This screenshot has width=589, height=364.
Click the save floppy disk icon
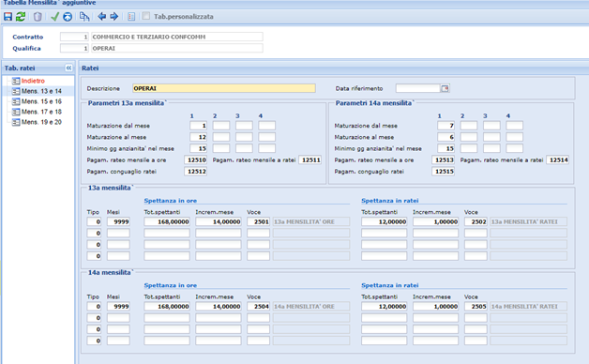(x=8, y=17)
